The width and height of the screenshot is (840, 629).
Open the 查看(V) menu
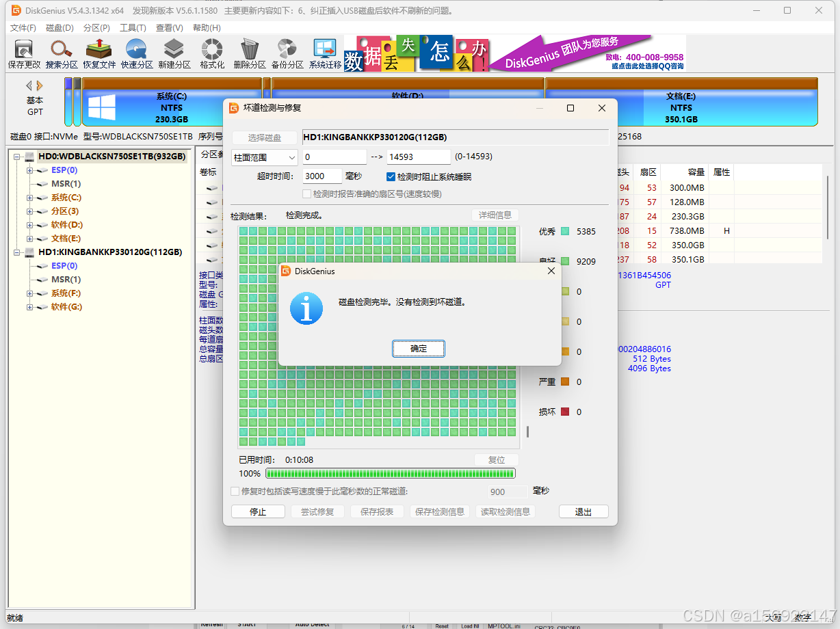tap(170, 28)
